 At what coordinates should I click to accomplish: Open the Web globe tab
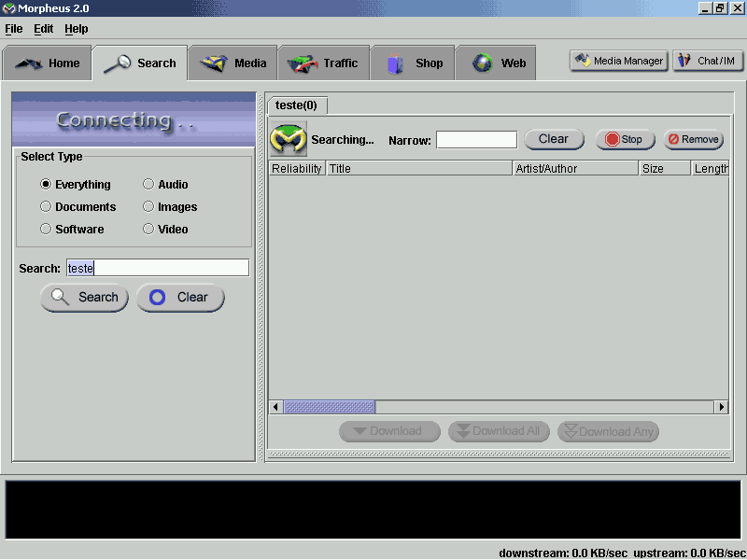point(500,63)
